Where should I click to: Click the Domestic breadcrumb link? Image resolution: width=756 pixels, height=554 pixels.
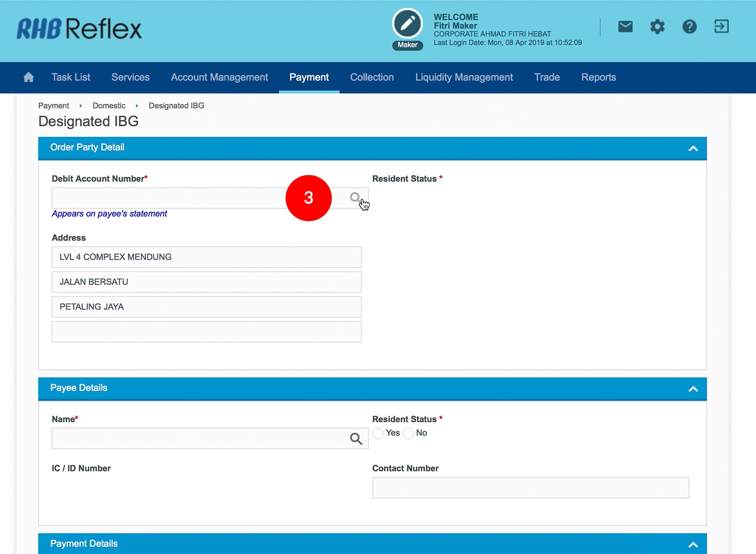(109, 106)
